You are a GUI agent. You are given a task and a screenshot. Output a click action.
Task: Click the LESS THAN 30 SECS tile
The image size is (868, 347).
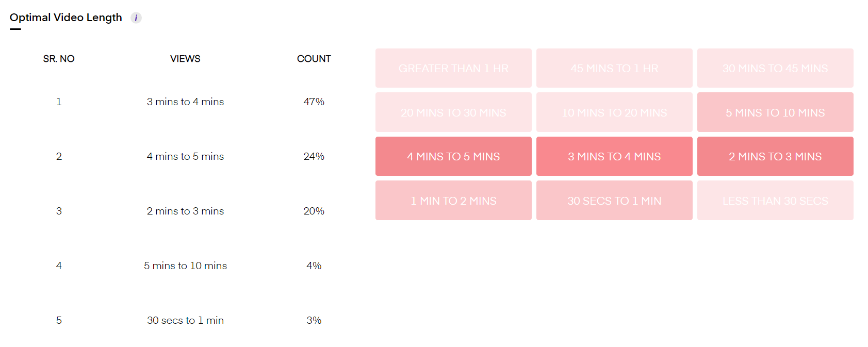click(775, 200)
